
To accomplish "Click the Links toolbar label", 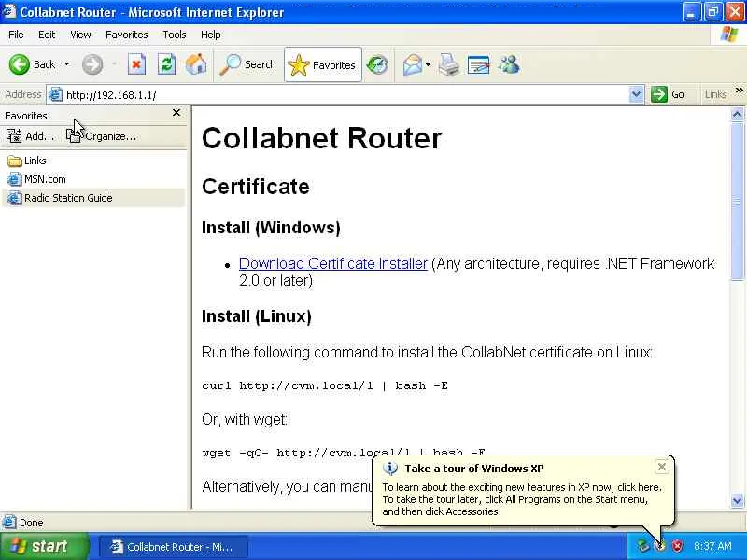I will click(x=715, y=94).
